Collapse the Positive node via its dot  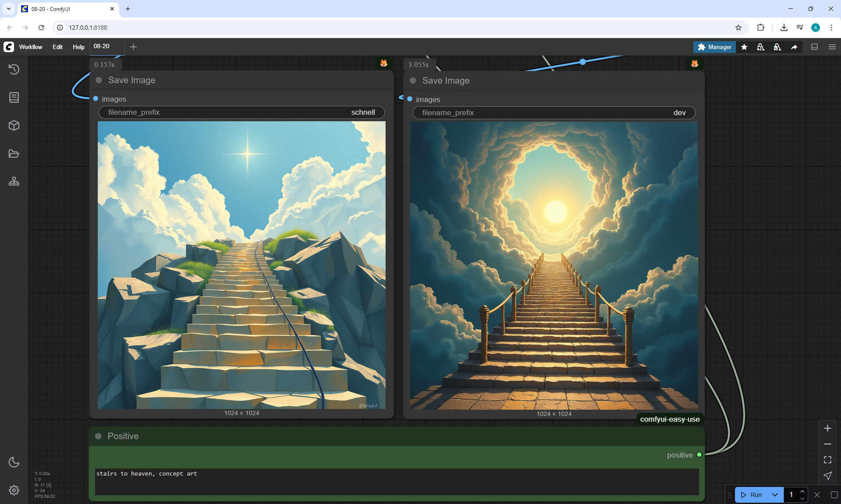tap(99, 436)
